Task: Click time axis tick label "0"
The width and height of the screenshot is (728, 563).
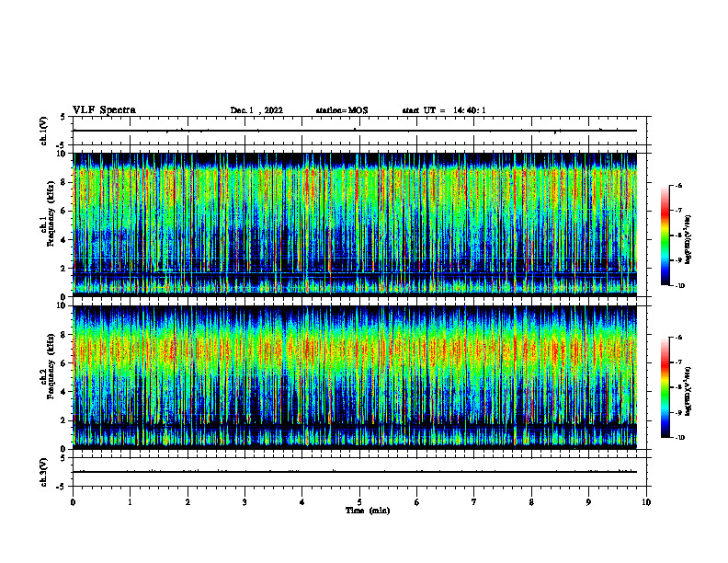Action: click(73, 502)
